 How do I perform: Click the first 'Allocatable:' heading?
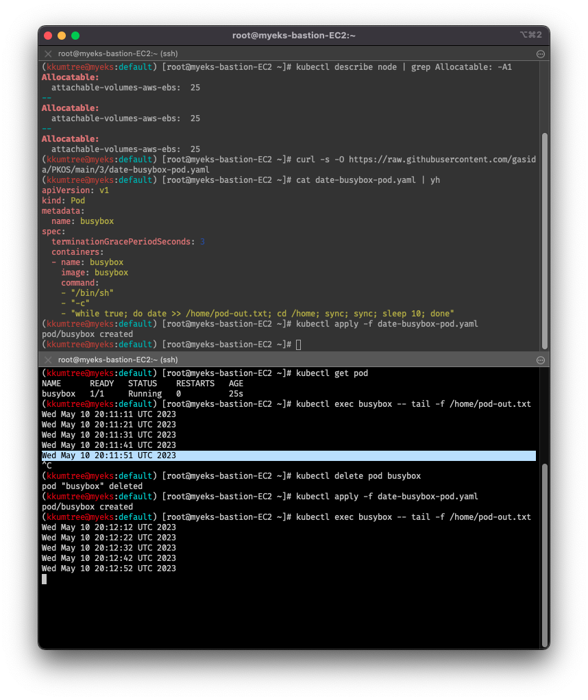tap(70, 77)
